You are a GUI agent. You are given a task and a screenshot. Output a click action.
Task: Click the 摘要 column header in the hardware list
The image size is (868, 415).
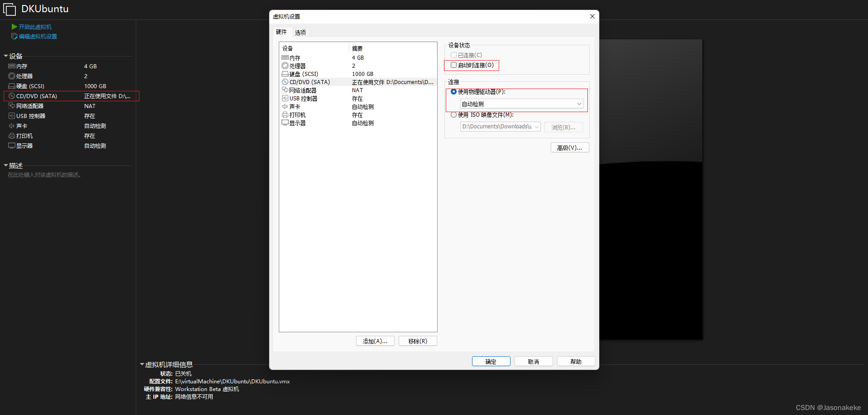tap(393, 48)
